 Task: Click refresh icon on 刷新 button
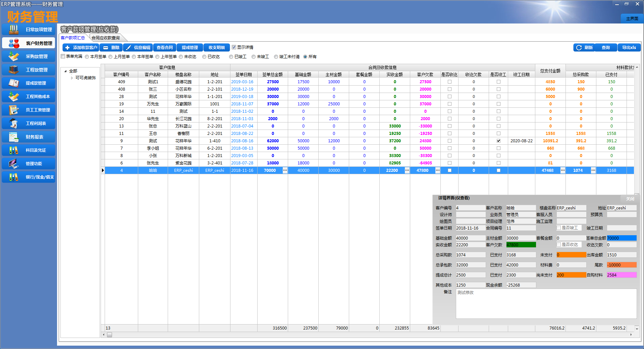pyautogui.click(x=579, y=48)
